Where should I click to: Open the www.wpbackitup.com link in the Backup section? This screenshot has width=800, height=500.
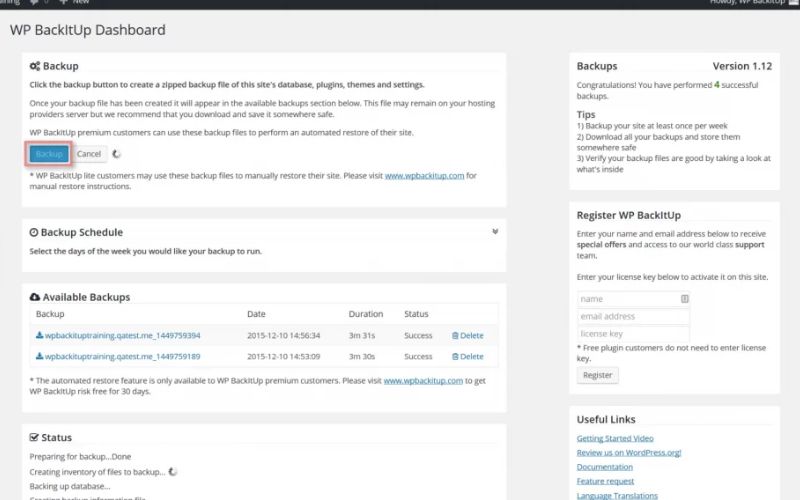pos(424,176)
